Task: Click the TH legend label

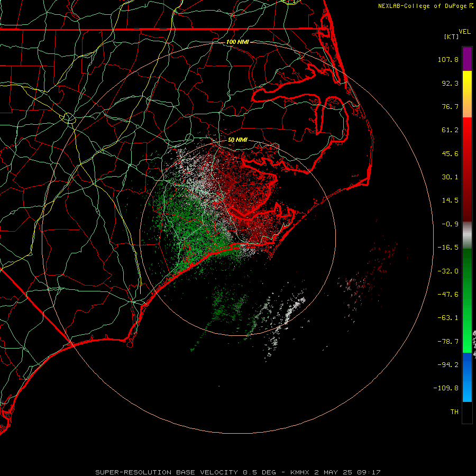Action: pyautogui.click(x=454, y=412)
